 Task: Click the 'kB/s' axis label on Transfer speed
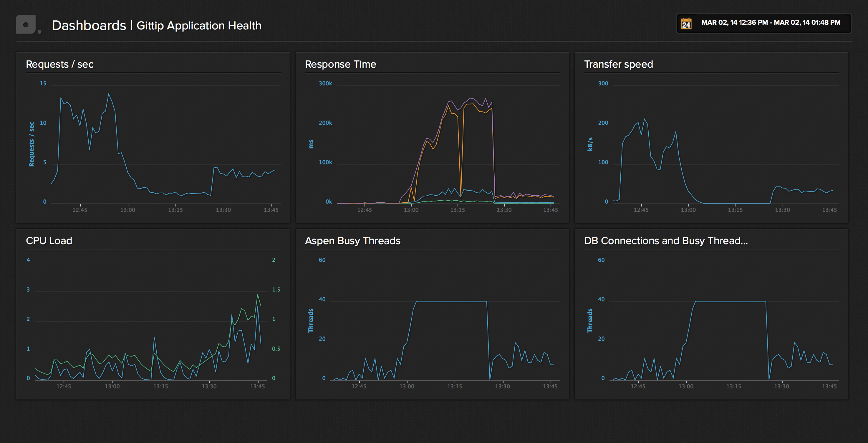(x=590, y=144)
